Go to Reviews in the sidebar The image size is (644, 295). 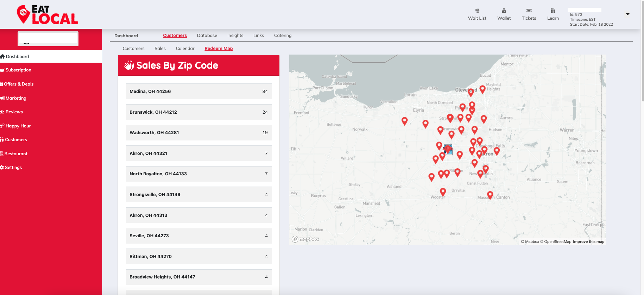pyautogui.click(x=14, y=112)
